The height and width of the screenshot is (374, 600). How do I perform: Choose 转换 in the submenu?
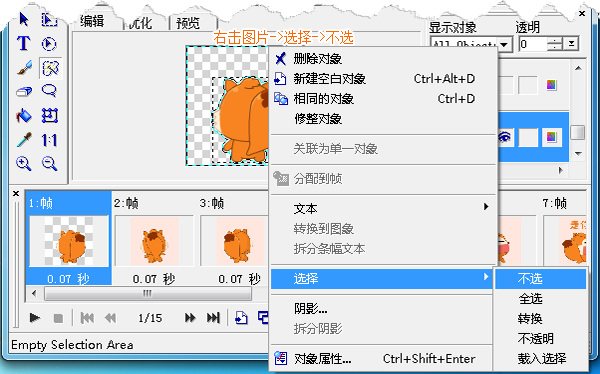point(541,318)
